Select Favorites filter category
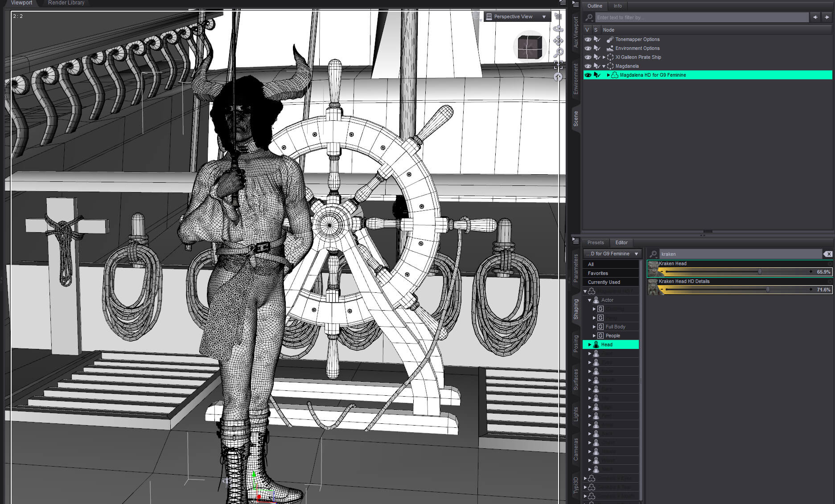Viewport: 835px width, 504px height. [x=611, y=273]
